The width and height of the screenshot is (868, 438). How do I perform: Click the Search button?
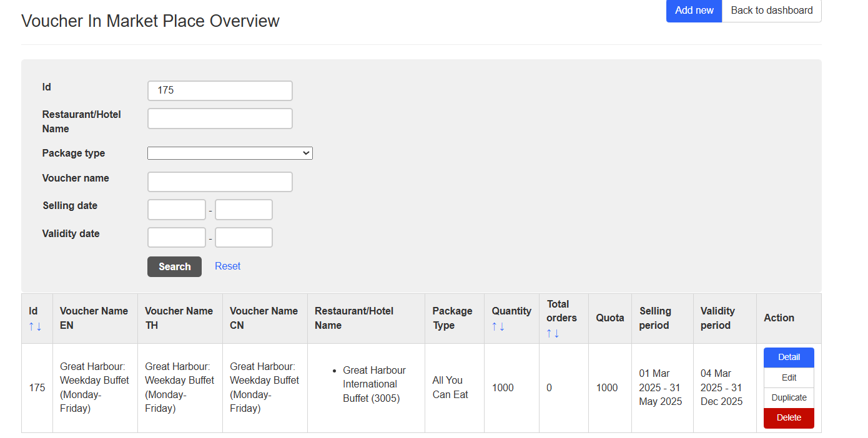174,266
